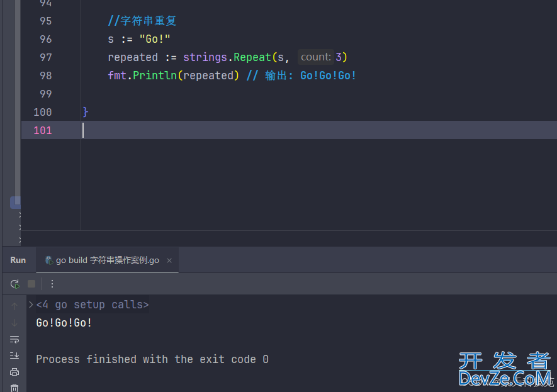Clear all console output with trash icon
Viewport: 557px width, 392px height.
pos(14,388)
